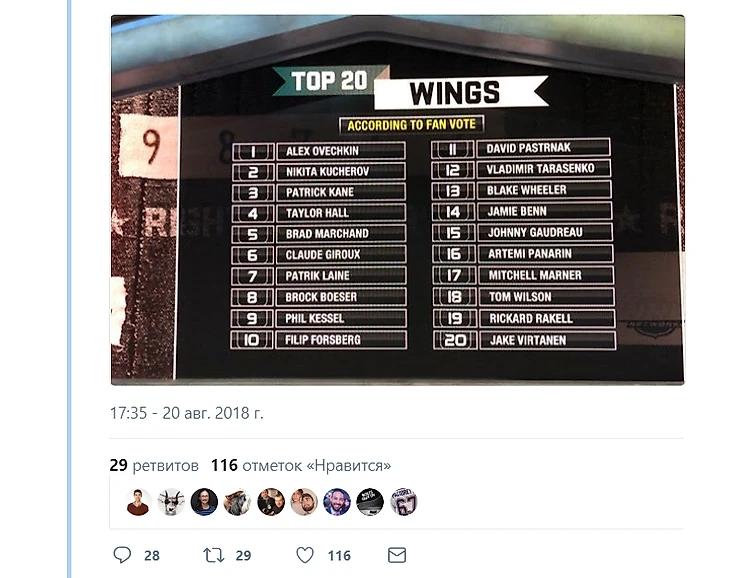Open second avatar with the goat picture

click(171, 502)
